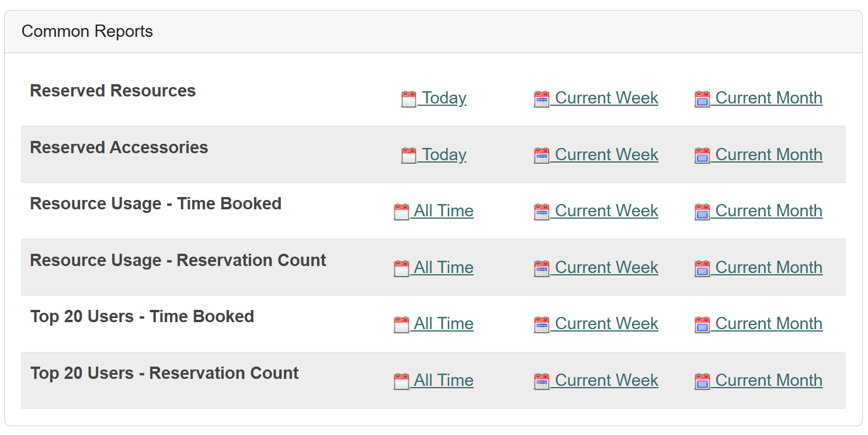Click the All Time calendar icon for Resource Usage - Reservation Count

click(400, 267)
